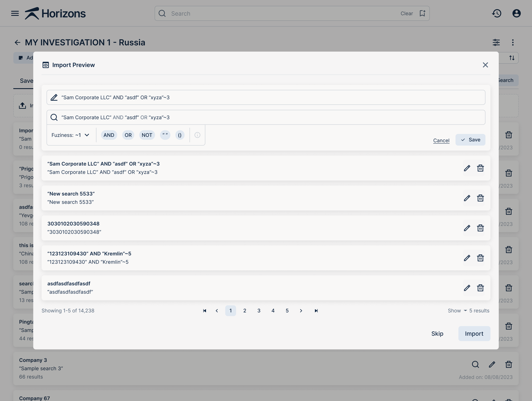
Task: Edit the 3030102030590348 search entry
Action: (x=467, y=228)
